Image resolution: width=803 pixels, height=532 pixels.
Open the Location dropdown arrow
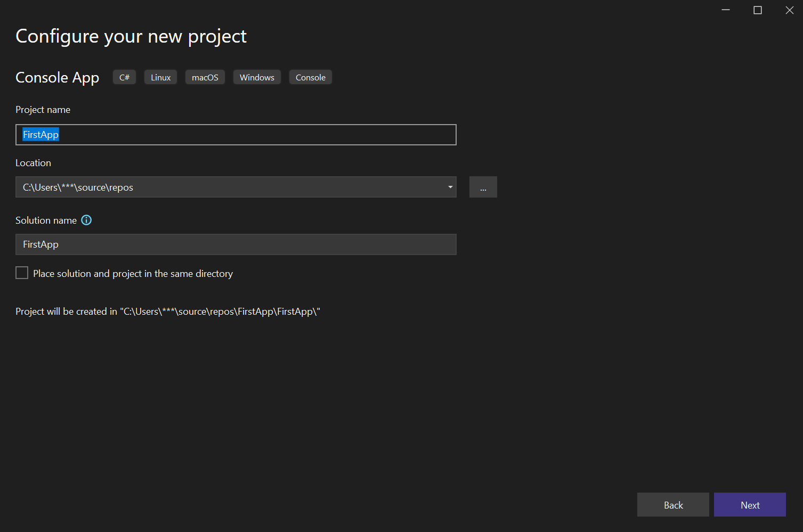450,187
